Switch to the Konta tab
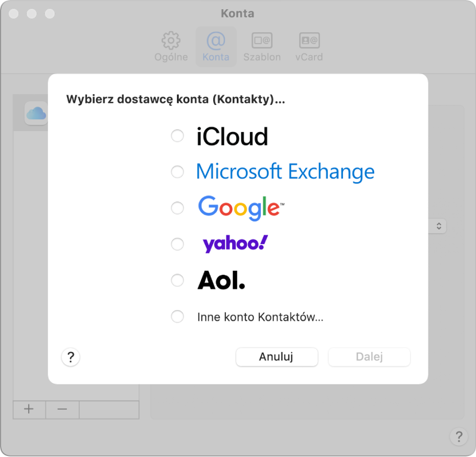The height and width of the screenshot is (457, 476). pyautogui.click(x=216, y=47)
